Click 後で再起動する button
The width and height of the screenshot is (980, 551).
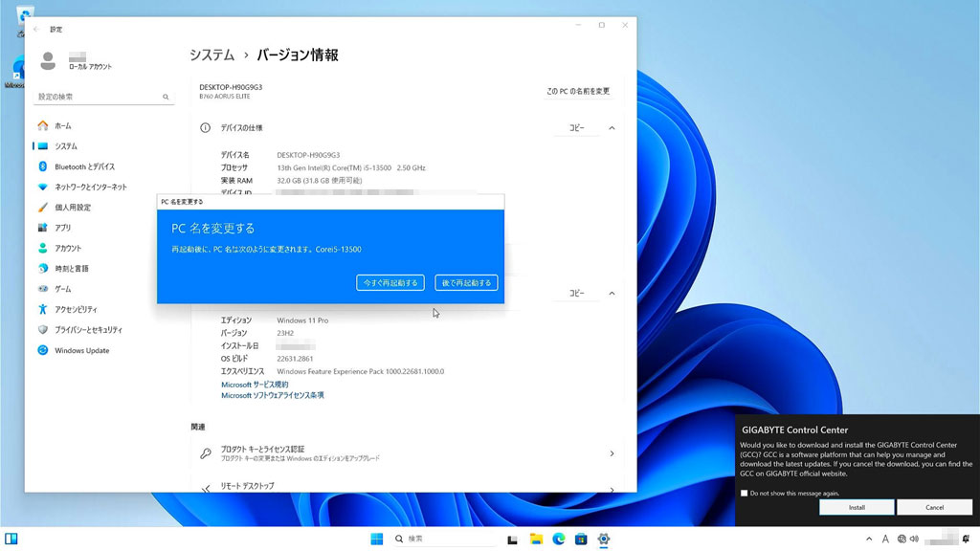point(466,283)
